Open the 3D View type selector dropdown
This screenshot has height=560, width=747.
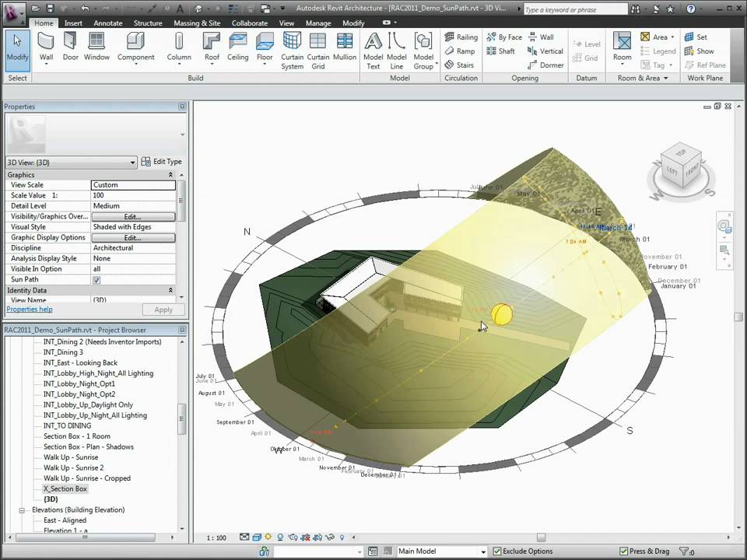pyautogui.click(x=72, y=163)
